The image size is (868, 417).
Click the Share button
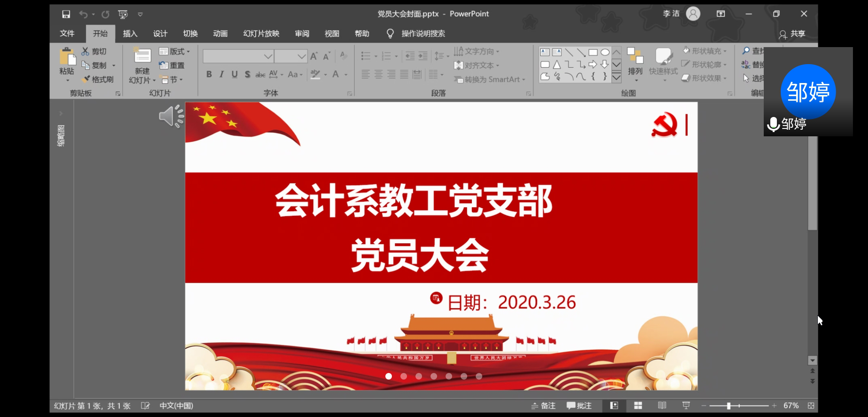[792, 34]
